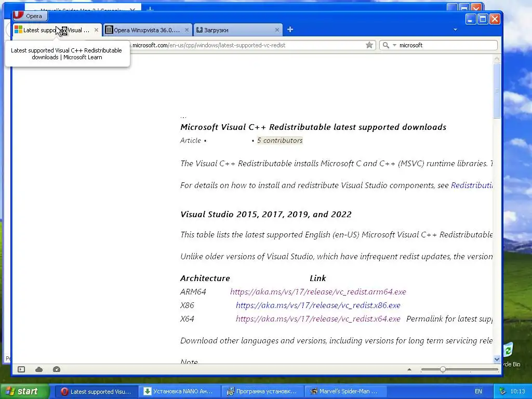Download vc_redist.arm64.exe link
Viewport: 532px width, 399px height.
(318, 292)
